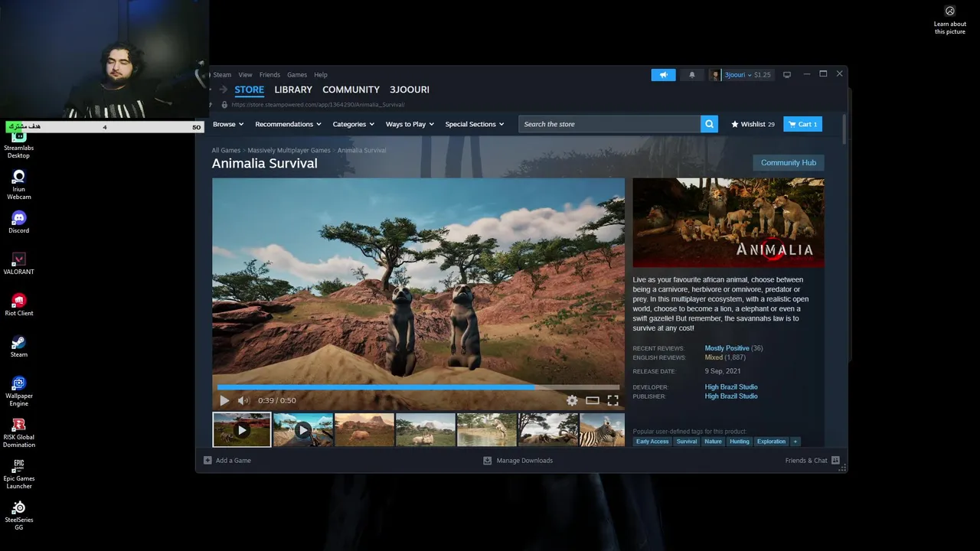Image resolution: width=980 pixels, height=551 pixels.
Task: Mute the trailer volume
Action: [243, 400]
